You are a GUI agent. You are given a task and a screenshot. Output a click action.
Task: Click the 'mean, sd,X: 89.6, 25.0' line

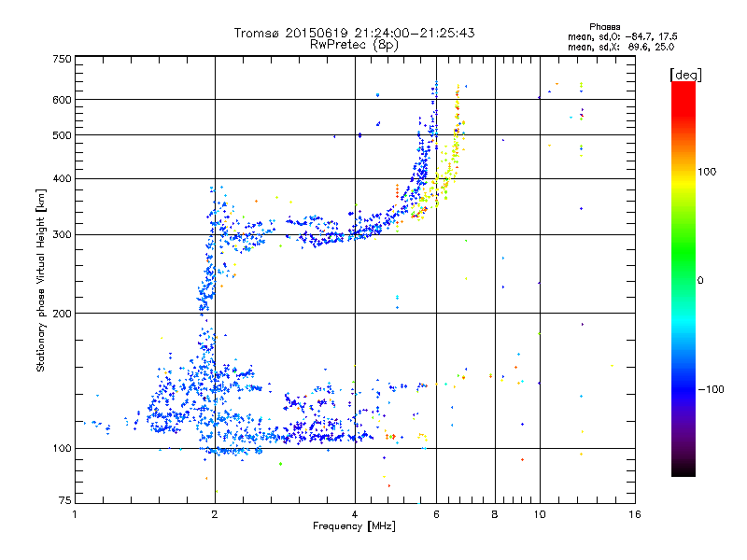pos(621,47)
